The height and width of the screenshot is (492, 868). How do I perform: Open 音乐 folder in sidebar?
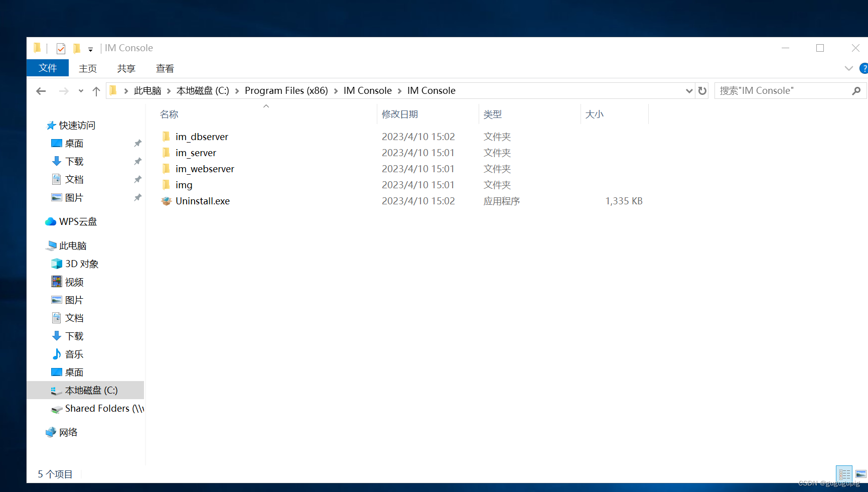pos(74,354)
